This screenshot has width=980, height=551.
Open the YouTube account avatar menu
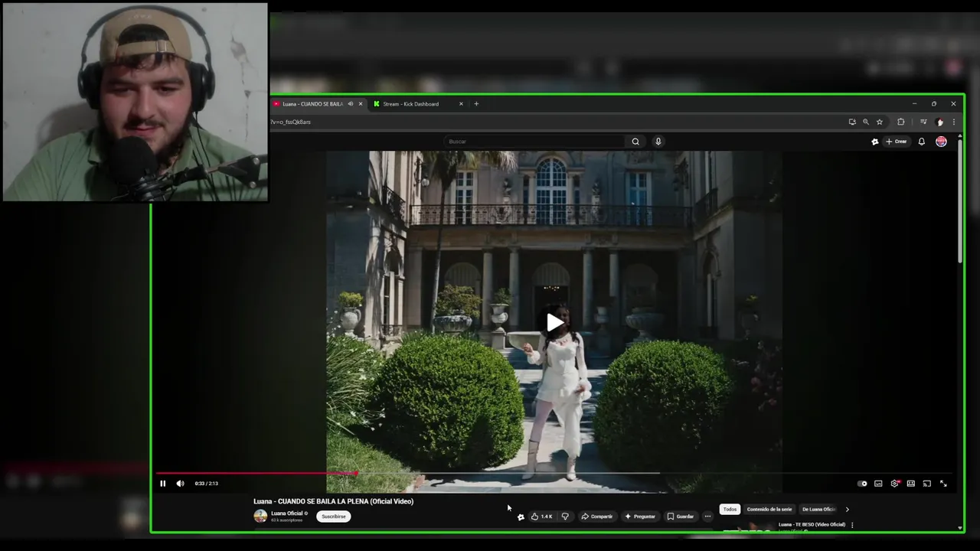click(941, 142)
